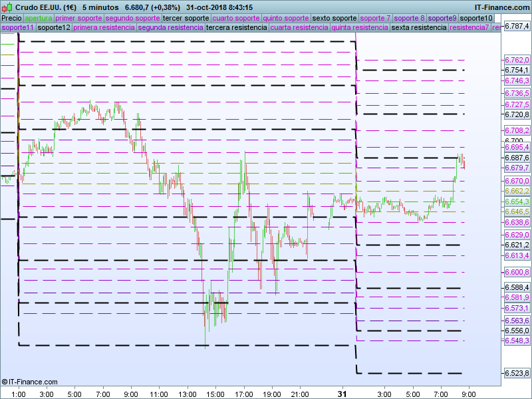The width and height of the screenshot is (532, 399).
Task: Click the 6.687,6 price label
Action: (517, 158)
